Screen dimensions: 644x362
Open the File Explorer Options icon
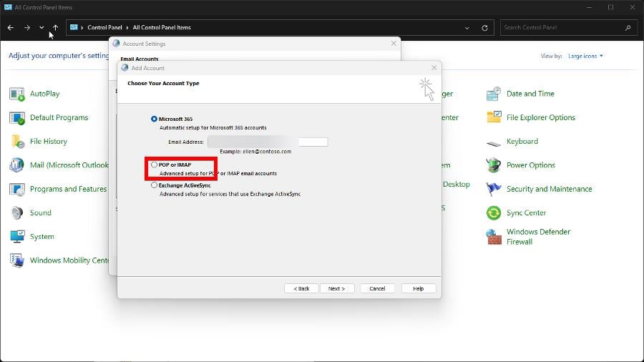pyautogui.click(x=493, y=118)
